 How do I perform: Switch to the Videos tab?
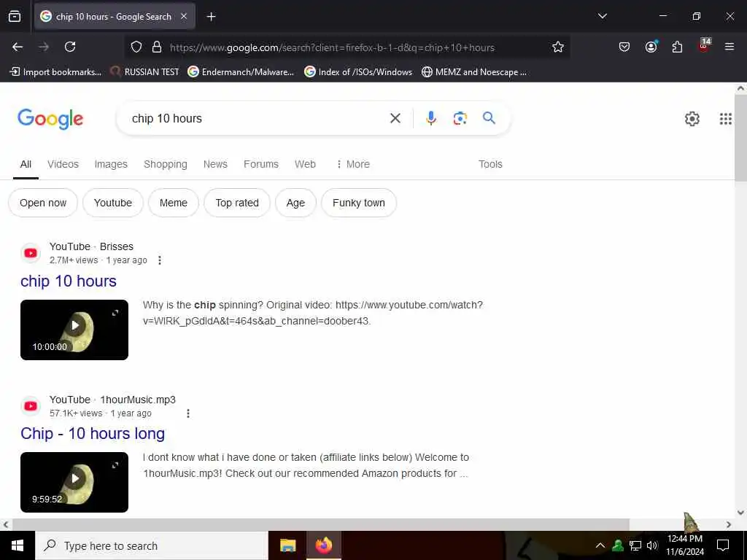[63, 164]
